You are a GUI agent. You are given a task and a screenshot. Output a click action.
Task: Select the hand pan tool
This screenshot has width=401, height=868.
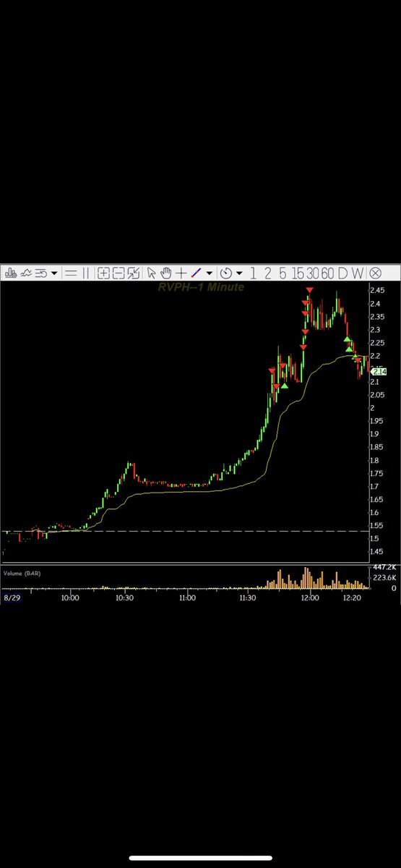(165, 273)
